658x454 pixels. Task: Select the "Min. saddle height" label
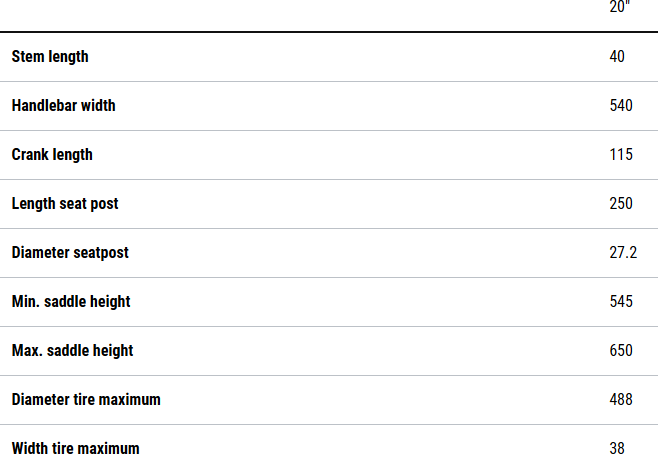[x=71, y=302]
